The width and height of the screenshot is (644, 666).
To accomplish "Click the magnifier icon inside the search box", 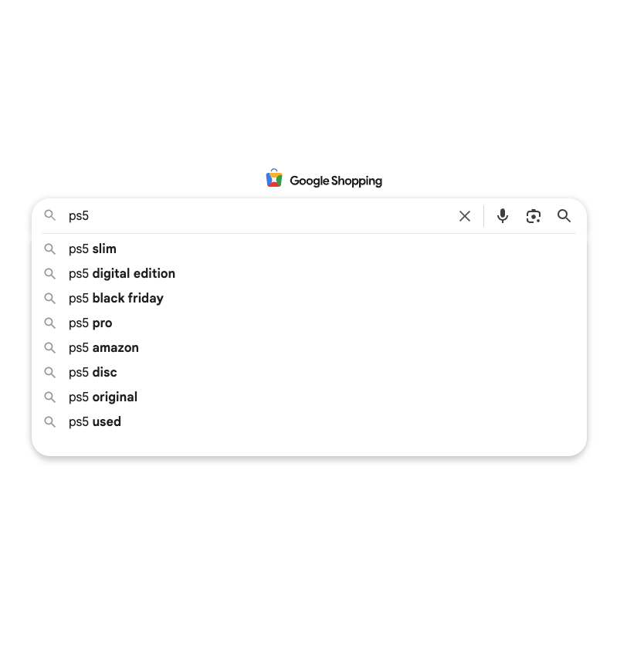I will pyautogui.click(x=50, y=215).
